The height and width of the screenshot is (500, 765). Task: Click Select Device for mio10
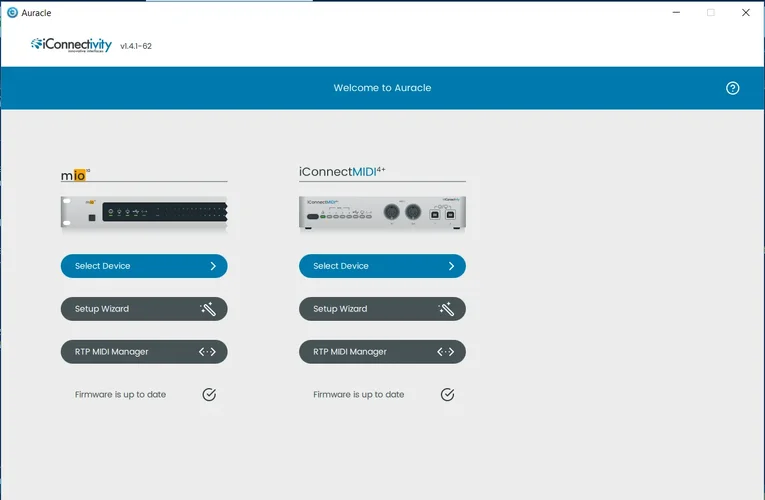pos(144,266)
